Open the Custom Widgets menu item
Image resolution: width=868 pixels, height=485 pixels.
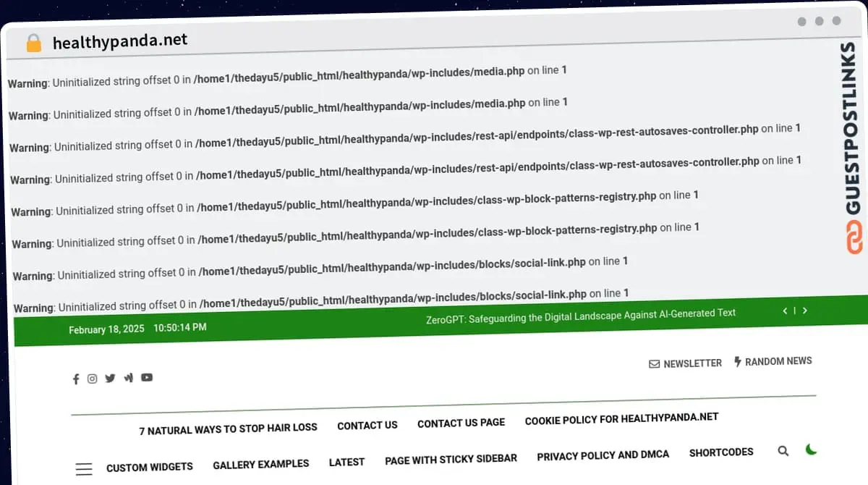click(150, 467)
